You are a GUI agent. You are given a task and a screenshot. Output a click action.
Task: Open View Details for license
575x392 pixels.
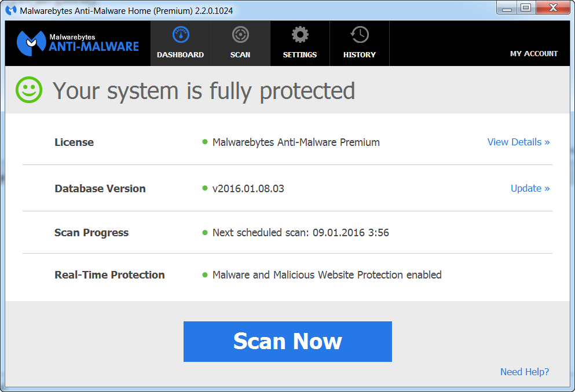tap(518, 142)
